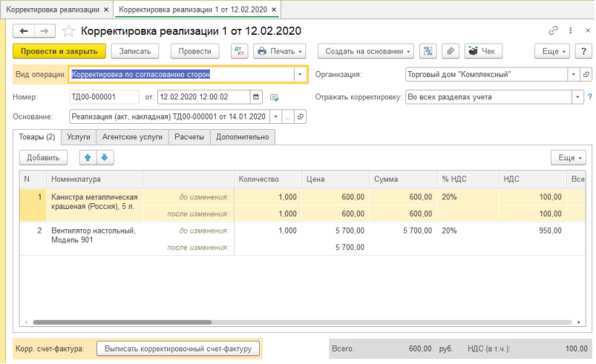Select row Вентилятор настольный, Модель 901
The height and width of the screenshot is (364, 596).
click(x=302, y=239)
